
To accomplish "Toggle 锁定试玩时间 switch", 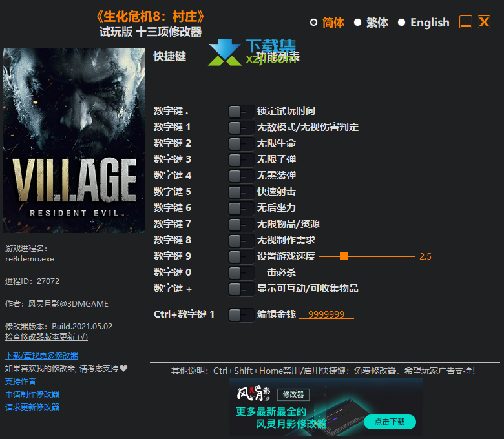I will click(x=241, y=112).
